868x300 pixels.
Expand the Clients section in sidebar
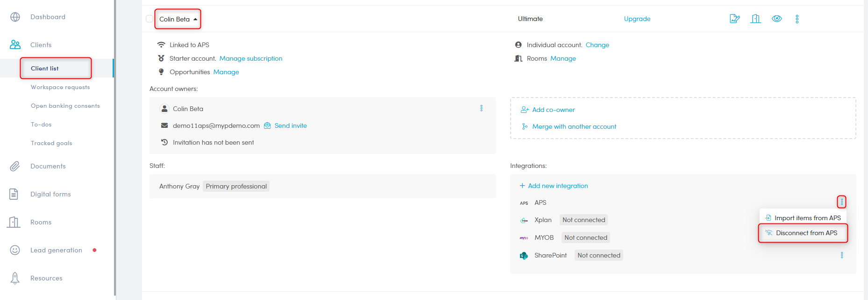tap(41, 45)
